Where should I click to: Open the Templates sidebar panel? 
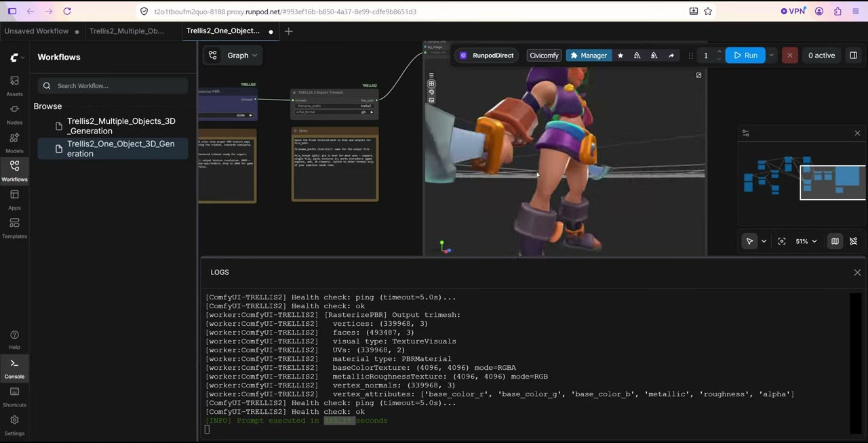tap(14, 228)
